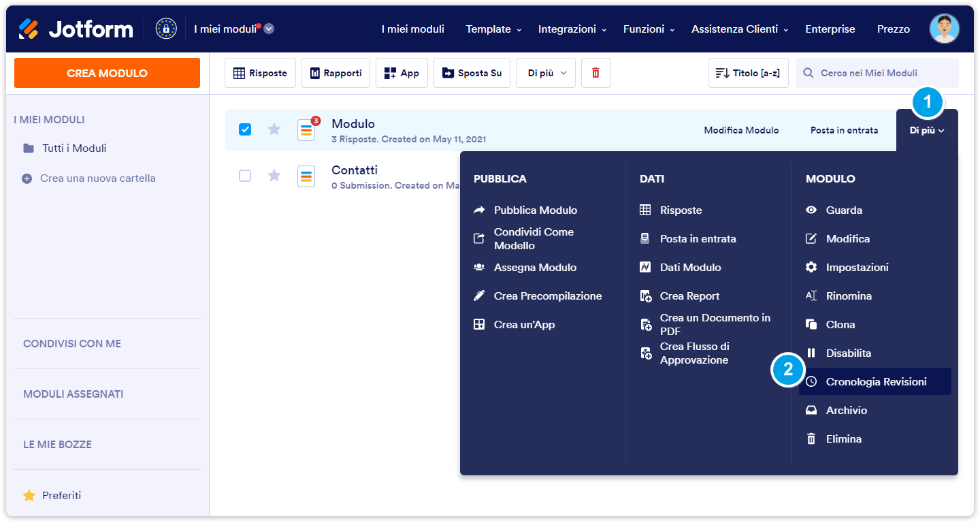980x523 pixels.
Task: Click the clock icon for Cronologia Revisioni
Action: [x=811, y=382]
